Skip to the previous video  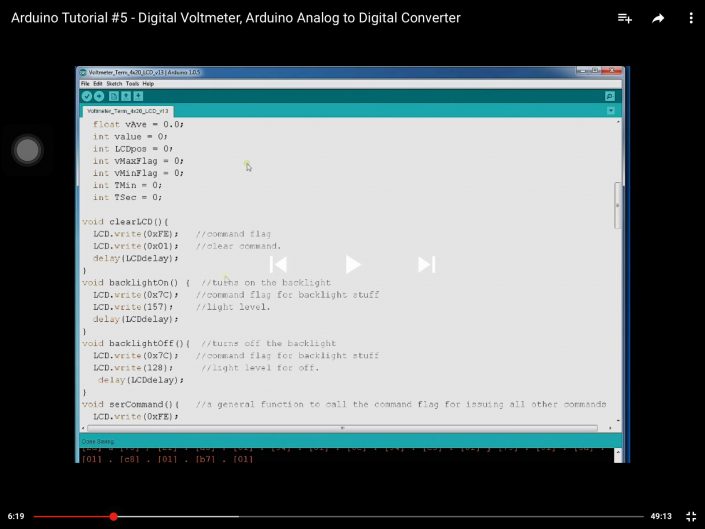click(278, 264)
